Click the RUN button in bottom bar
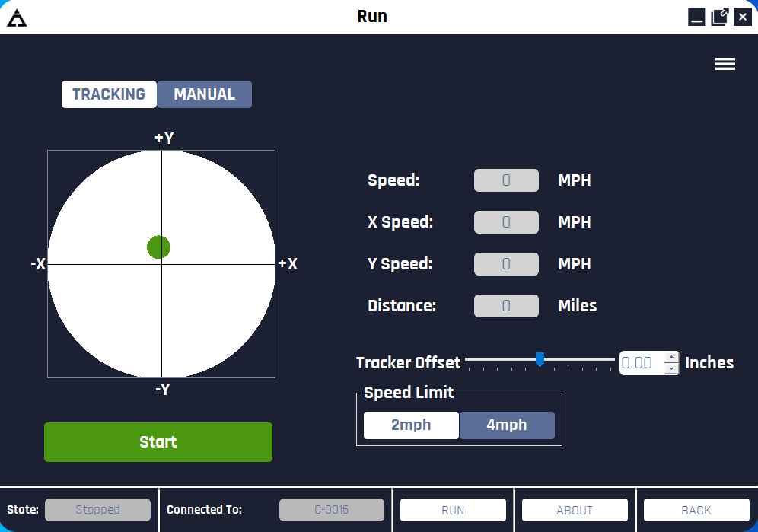 pos(453,510)
